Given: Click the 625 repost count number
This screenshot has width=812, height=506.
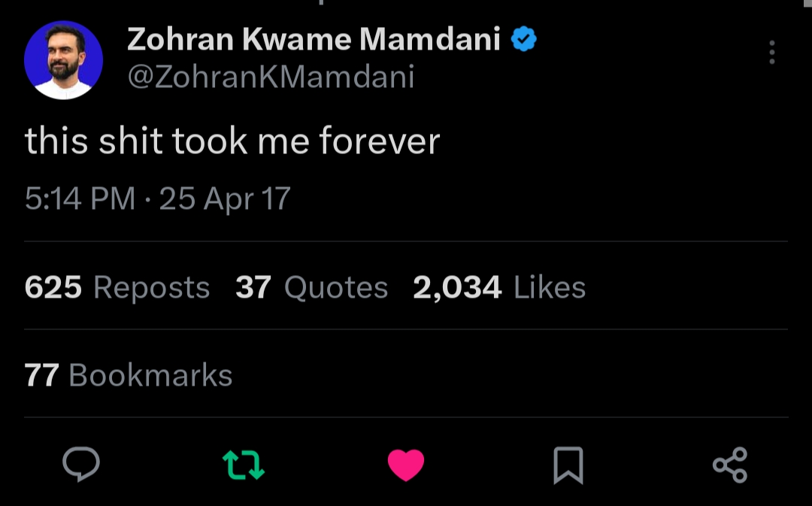Looking at the screenshot, I should [x=53, y=287].
